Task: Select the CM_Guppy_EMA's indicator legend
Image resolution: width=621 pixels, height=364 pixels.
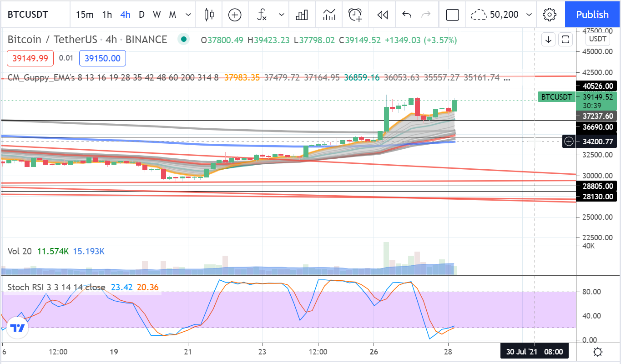Action: point(113,77)
